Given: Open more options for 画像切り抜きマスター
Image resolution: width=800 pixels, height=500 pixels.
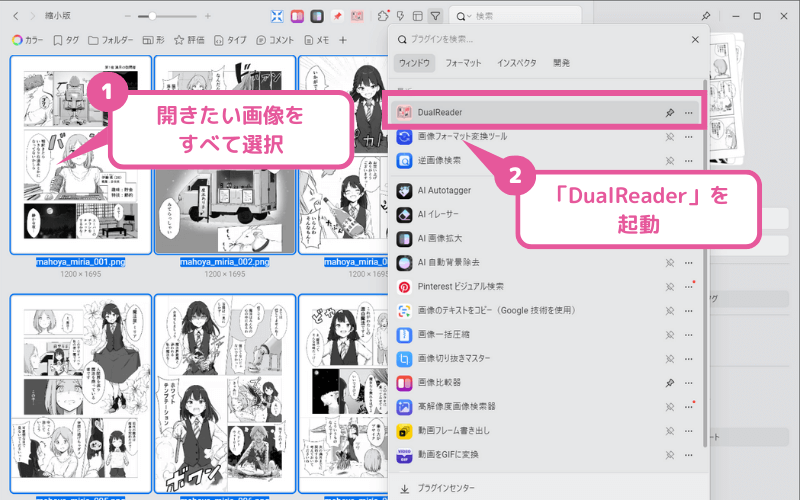Looking at the screenshot, I should (x=689, y=359).
